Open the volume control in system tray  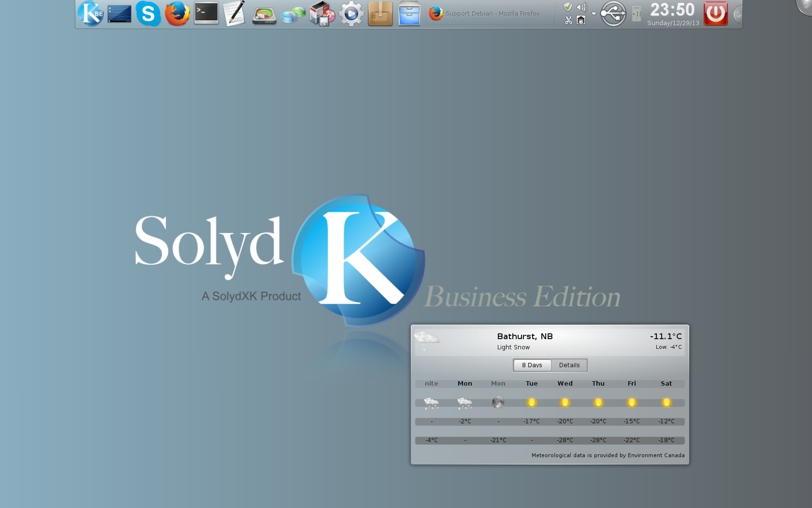581,7
